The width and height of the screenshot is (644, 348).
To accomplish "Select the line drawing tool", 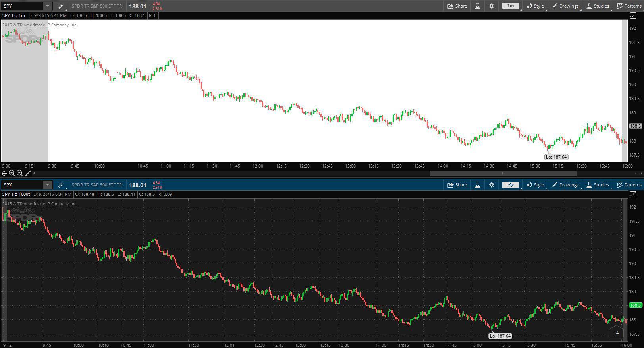I will coord(28,173).
